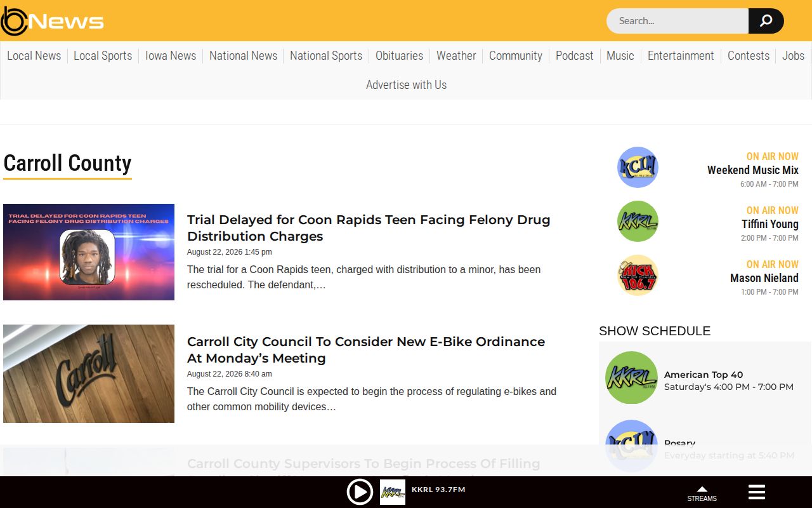
Task: Open the Carroll City Council E-Bike headline
Action: (366, 350)
